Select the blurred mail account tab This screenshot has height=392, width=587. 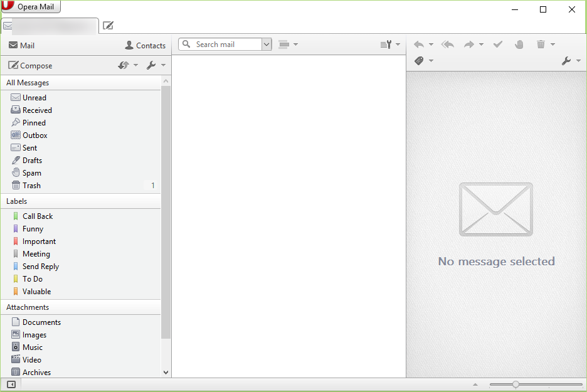50,26
